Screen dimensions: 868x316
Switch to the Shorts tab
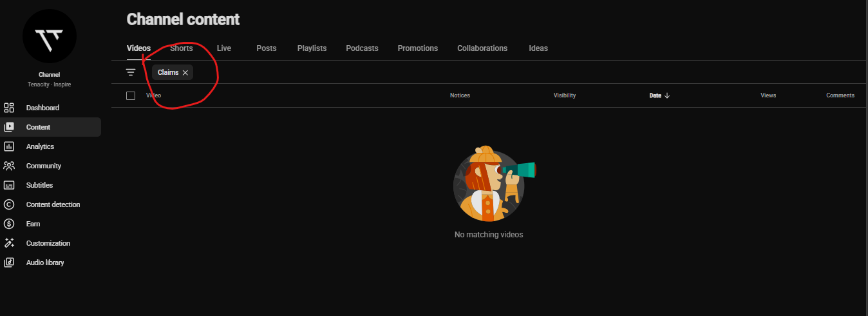click(182, 48)
